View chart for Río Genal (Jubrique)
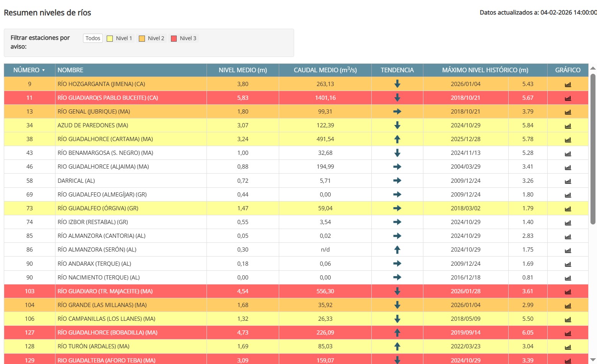This screenshot has height=364, width=597. 568,112
